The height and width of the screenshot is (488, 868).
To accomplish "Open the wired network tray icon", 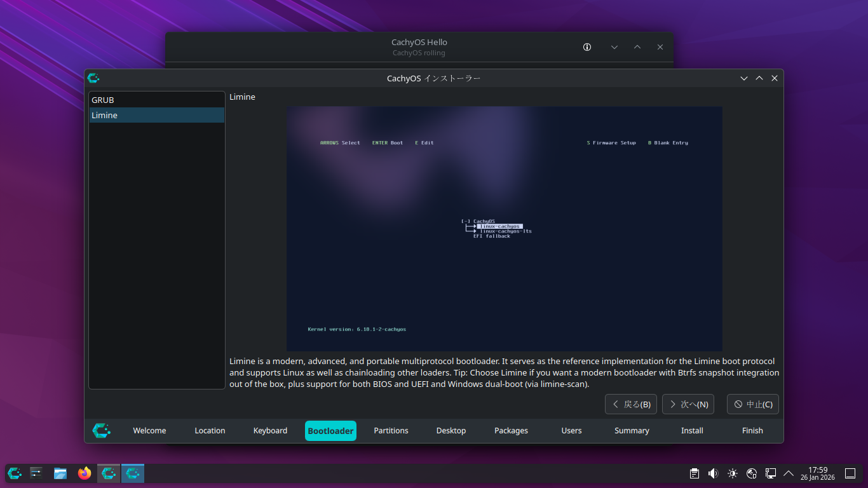I will coord(771,473).
